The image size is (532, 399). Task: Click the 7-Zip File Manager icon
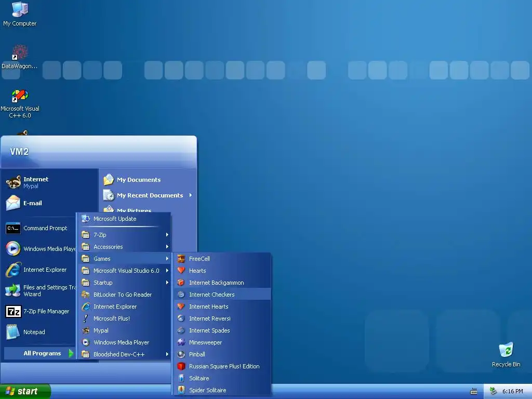click(x=13, y=311)
